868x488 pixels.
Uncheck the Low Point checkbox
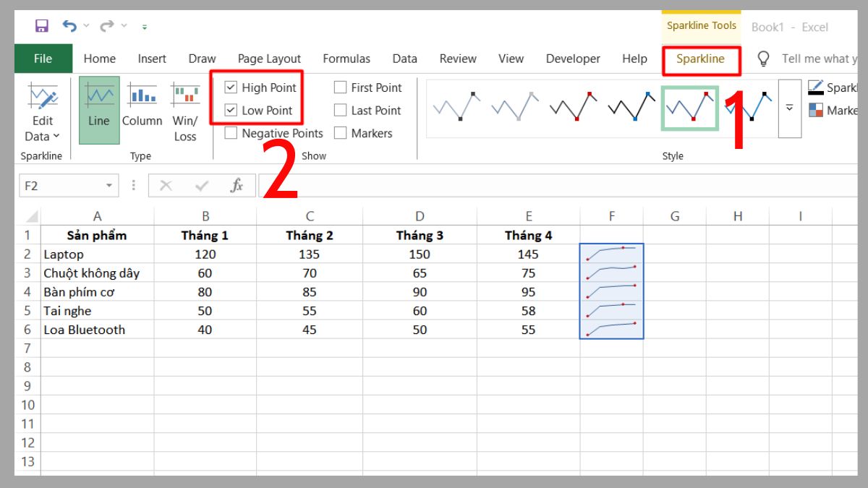231,111
